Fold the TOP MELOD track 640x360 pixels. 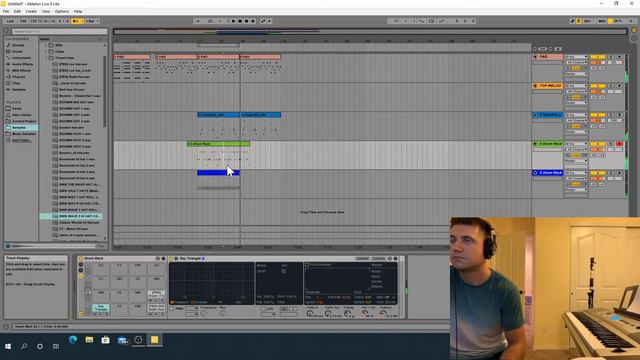point(536,86)
